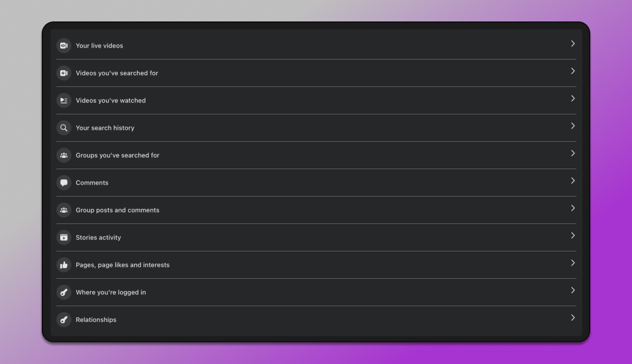Expand Your live videos using its chevron
Screen dimensions: 632x364
tap(573, 43)
